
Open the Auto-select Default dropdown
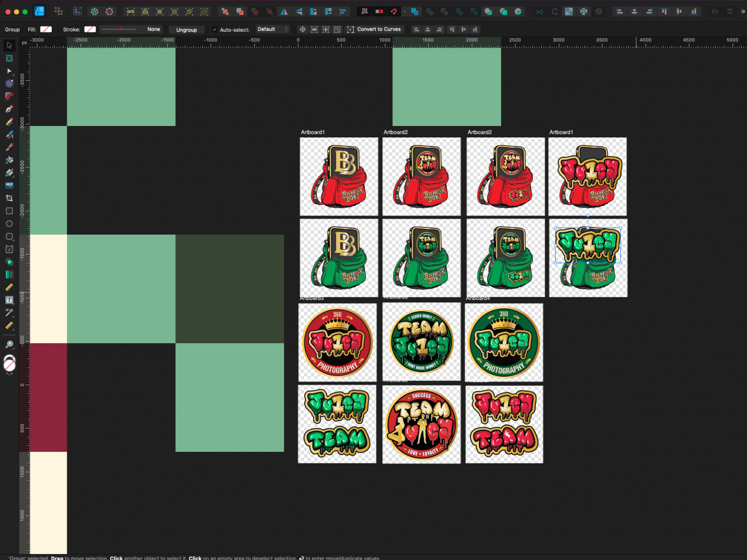coord(273,29)
